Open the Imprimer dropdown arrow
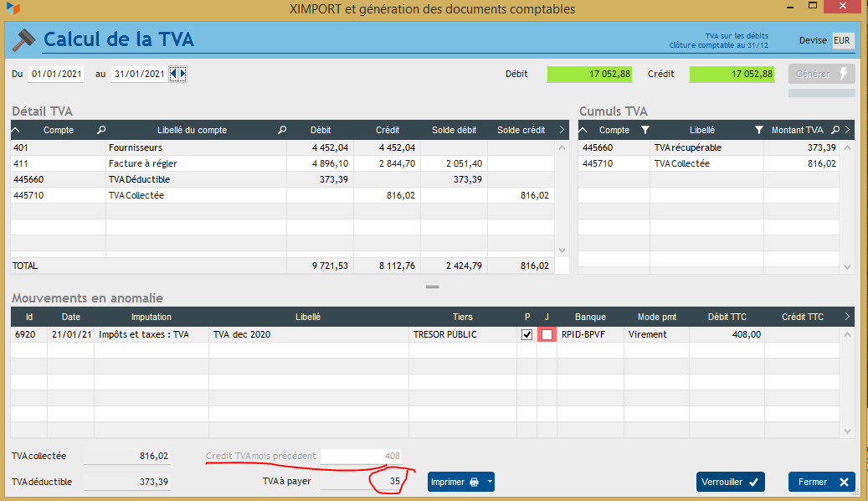This screenshot has width=868, height=501. [490, 482]
